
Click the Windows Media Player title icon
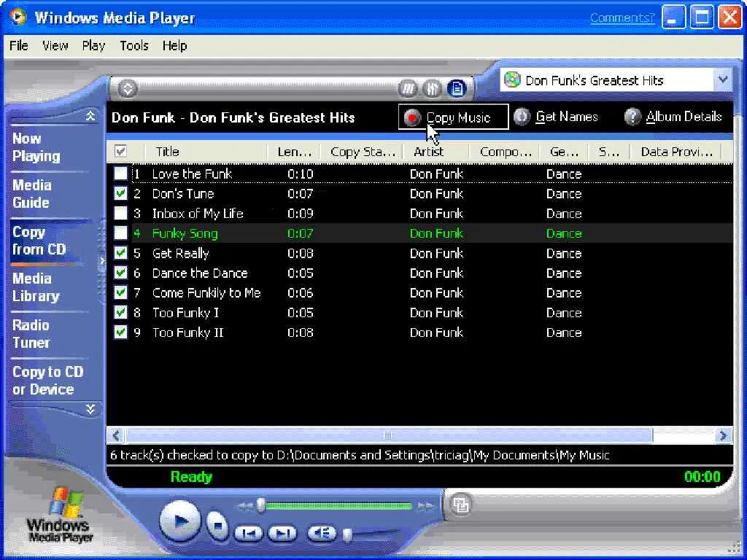(x=18, y=17)
